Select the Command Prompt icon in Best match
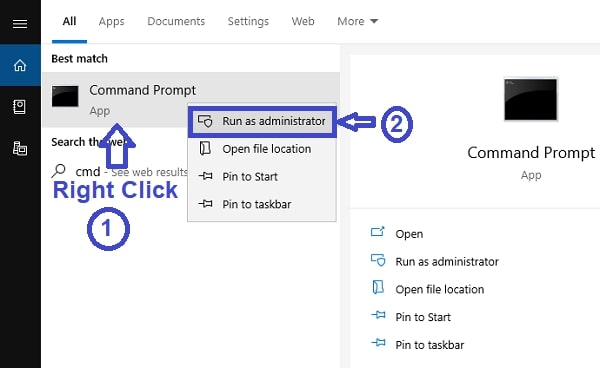Screen dimensions: 600x368 pyautogui.click(x=65, y=96)
